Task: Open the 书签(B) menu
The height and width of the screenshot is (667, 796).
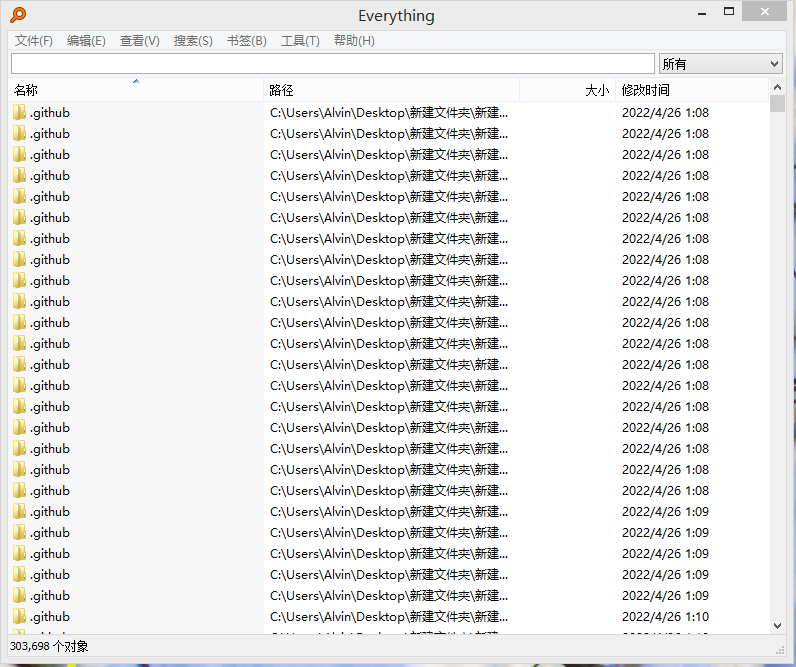Action: click(247, 41)
